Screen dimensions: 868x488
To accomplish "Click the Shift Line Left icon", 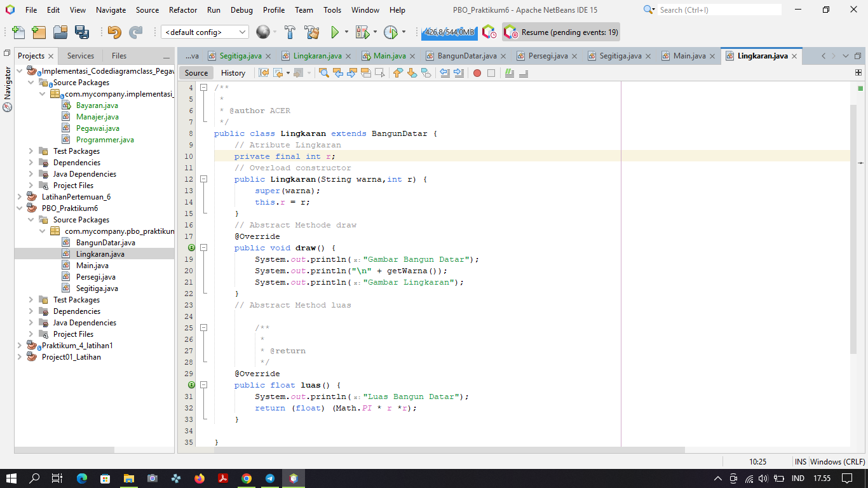I will point(445,73).
